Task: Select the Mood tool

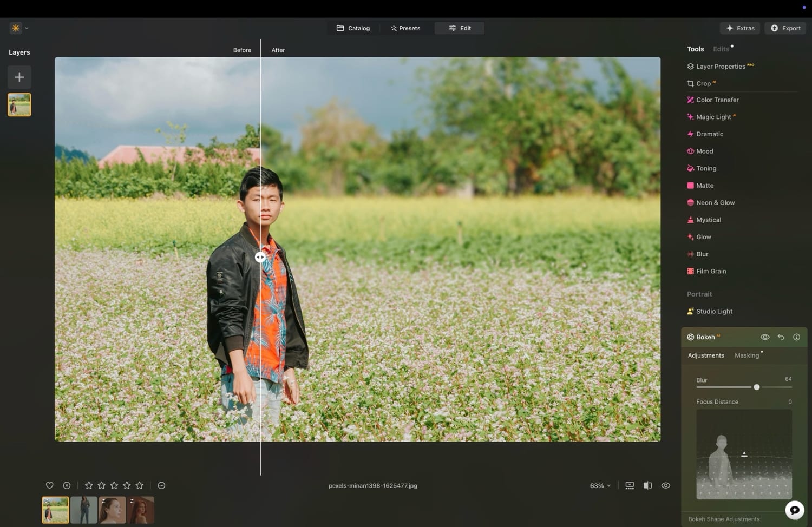Action: pyautogui.click(x=705, y=151)
